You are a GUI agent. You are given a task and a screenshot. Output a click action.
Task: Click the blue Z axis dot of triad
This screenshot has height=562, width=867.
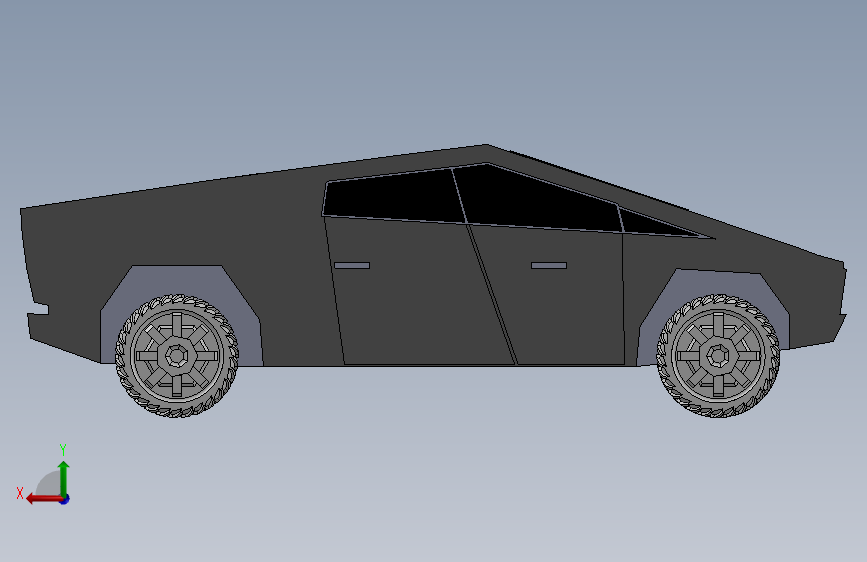pyautogui.click(x=65, y=499)
